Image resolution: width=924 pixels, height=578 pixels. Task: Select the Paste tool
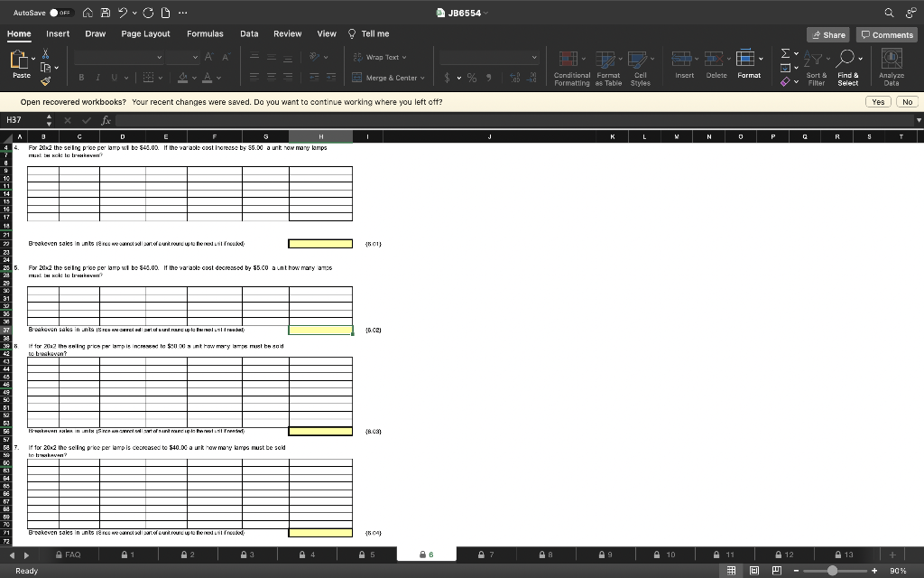coord(18,60)
